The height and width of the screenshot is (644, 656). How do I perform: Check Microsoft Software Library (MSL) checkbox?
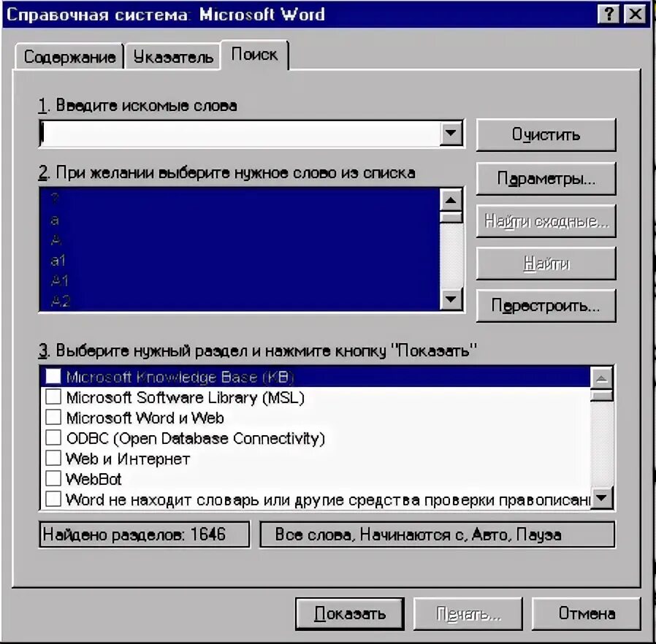pos(53,396)
